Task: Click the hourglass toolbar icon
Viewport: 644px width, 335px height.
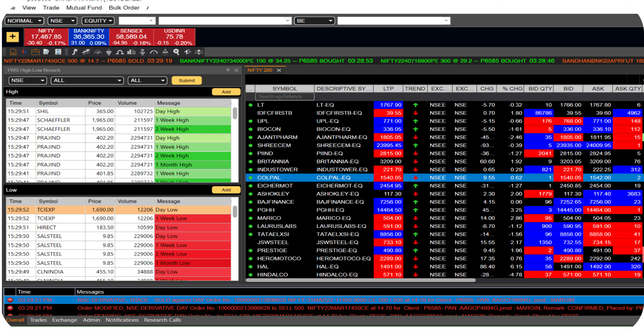Action: point(58,52)
